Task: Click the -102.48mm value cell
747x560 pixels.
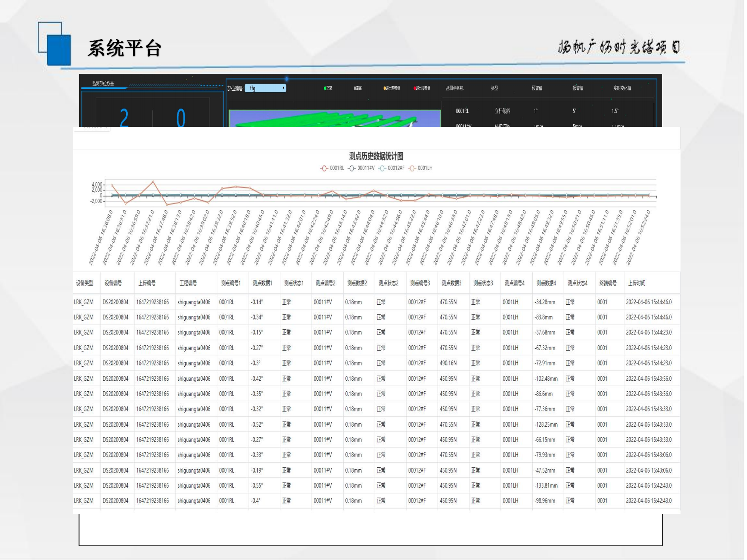Action: coord(546,379)
